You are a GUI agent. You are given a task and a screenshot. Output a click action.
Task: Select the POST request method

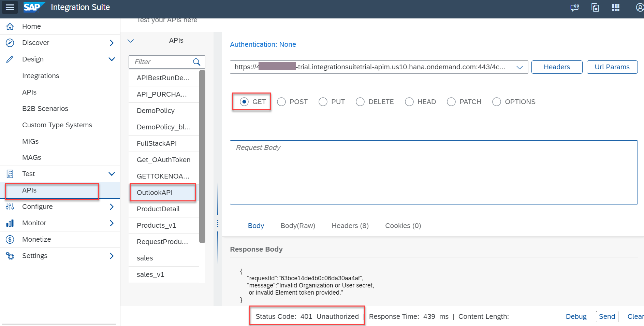[281, 102]
